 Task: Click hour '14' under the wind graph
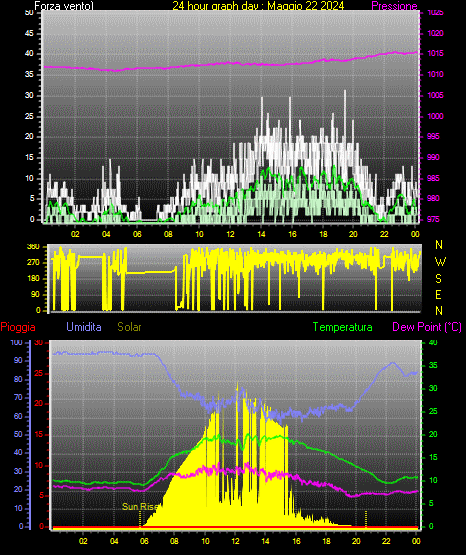tap(261, 234)
